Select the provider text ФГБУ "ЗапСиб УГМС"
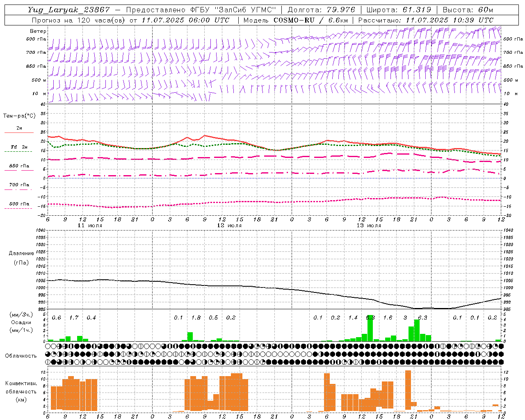 point(233,10)
